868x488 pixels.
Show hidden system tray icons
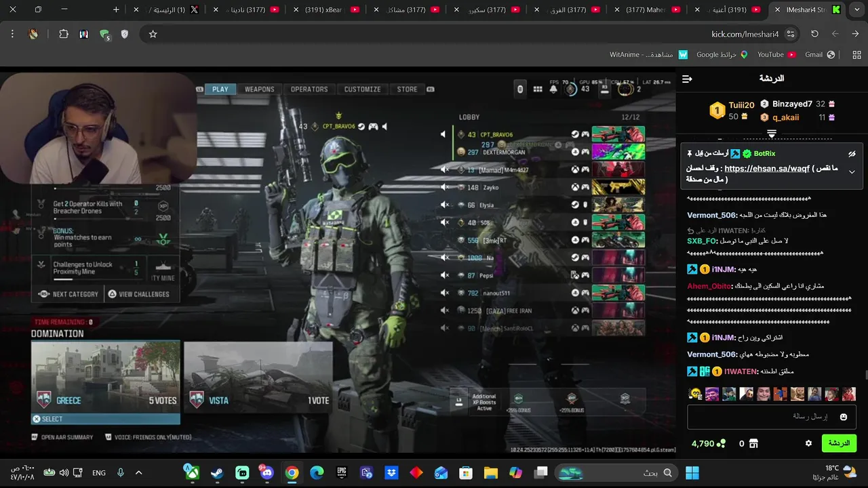click(x=138, y=472)
